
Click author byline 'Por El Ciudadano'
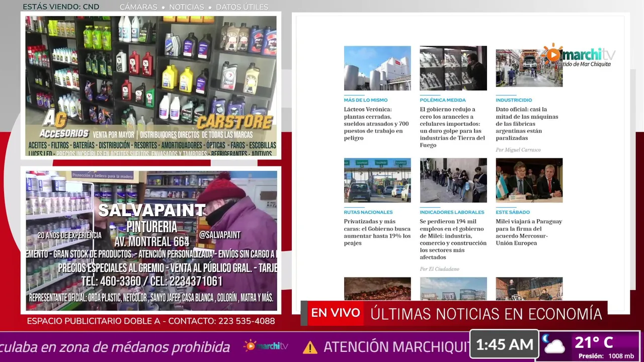coord(440,269)
